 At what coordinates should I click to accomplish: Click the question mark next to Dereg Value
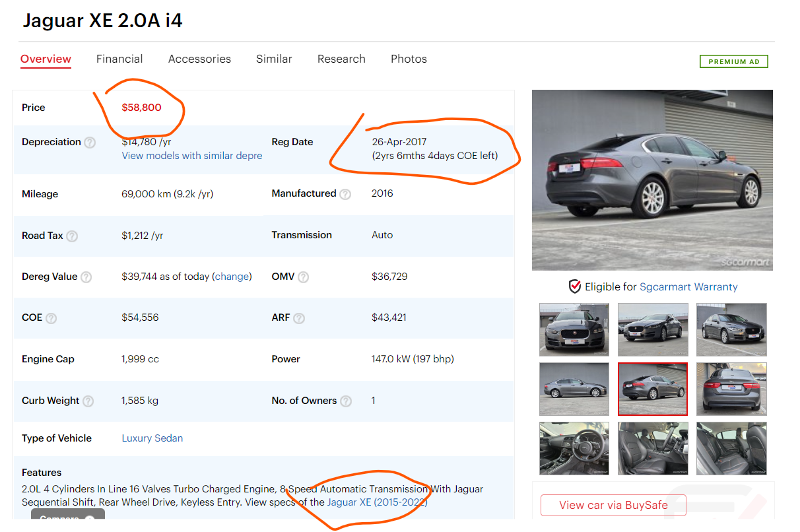pos(86,277)
